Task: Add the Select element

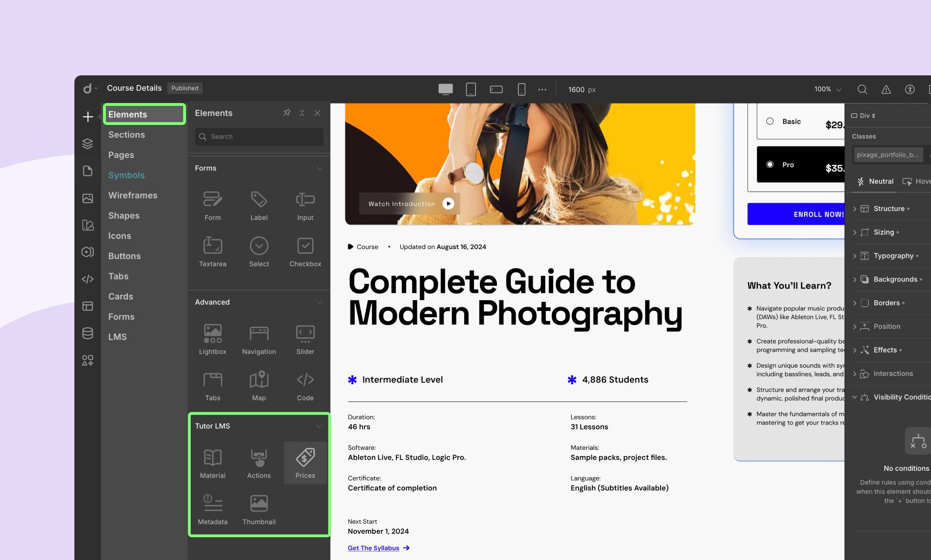Action: 259,252
